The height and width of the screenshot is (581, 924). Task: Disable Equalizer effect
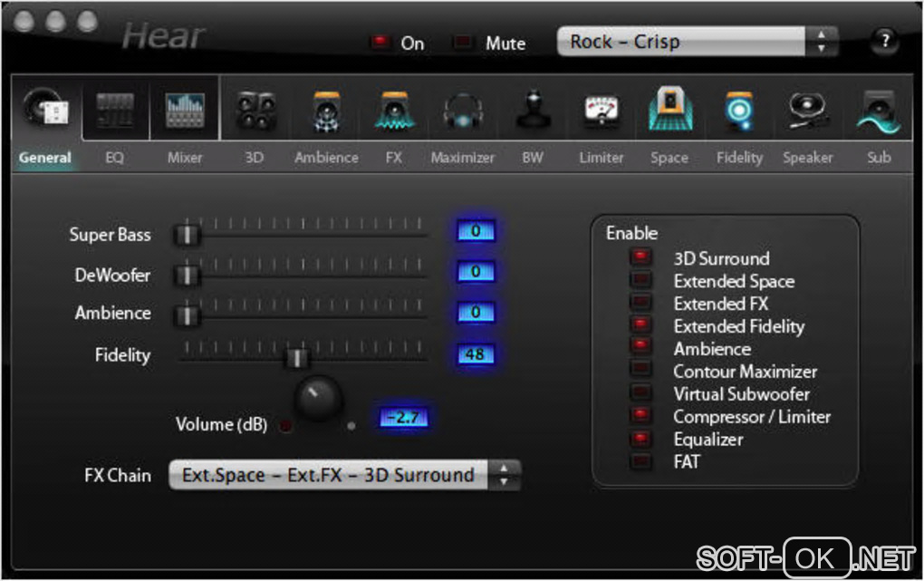click(x=640, y=438)
